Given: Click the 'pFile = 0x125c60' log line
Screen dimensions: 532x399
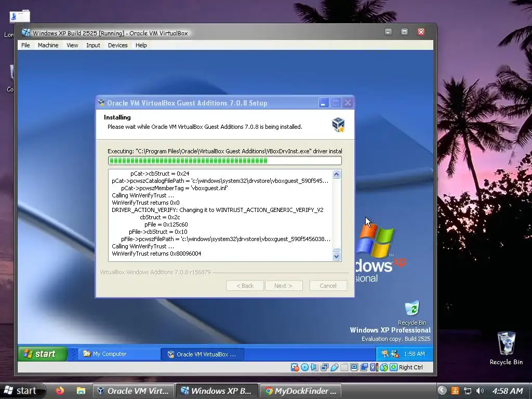Looking at the screenshot, I should (x=166, y=224).
